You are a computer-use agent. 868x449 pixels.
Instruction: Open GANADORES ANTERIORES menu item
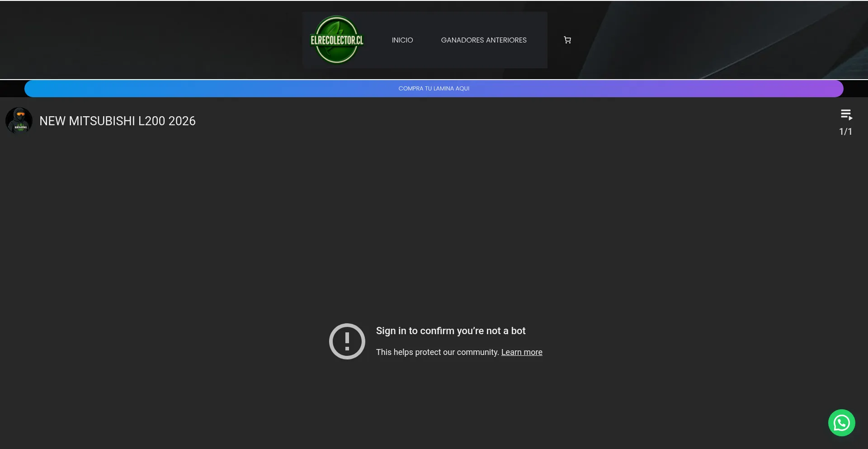[x=483, y=40]
